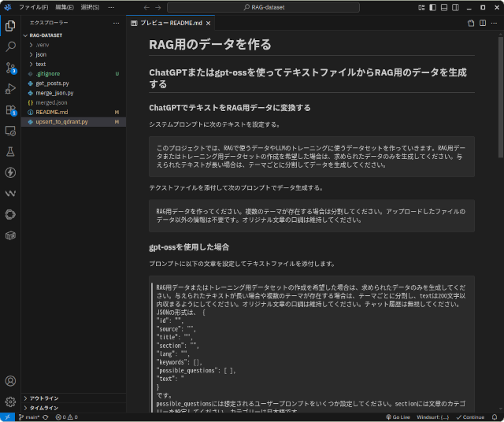504x422 pixels.
Task: Open the lightning bolt activity icon
Action: (x=10, y=172)
